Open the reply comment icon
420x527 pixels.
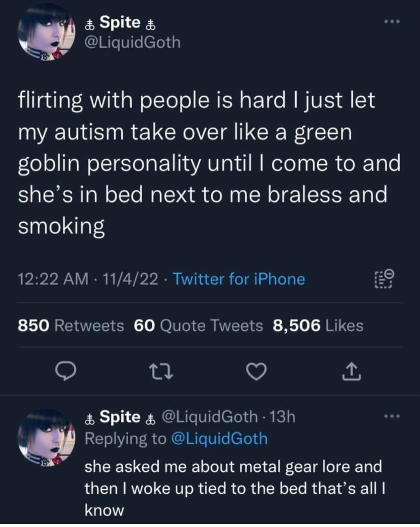tap(65, 372)
